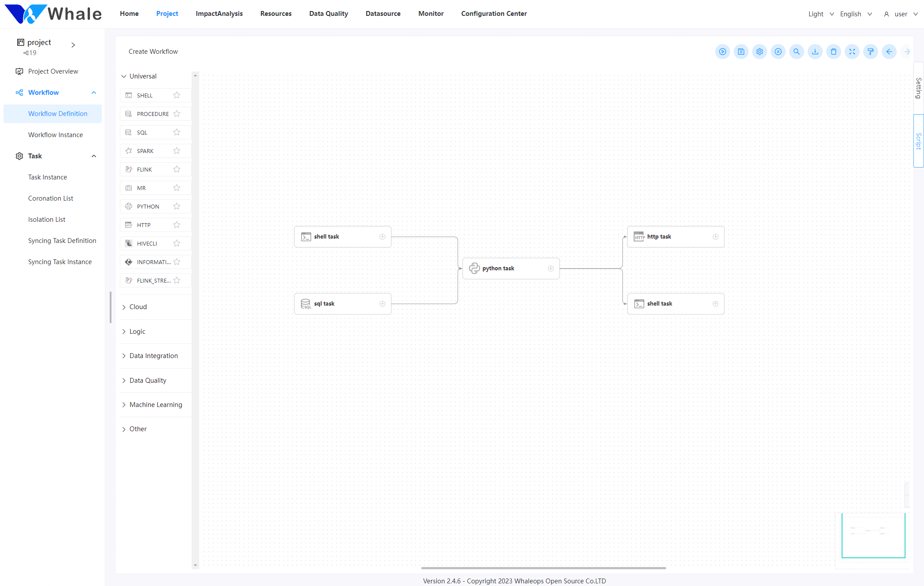Click the HIVECLI task type icon
The height and width of the screenshot is (586, 924).
pyautogui.click(x=129, y=243)
